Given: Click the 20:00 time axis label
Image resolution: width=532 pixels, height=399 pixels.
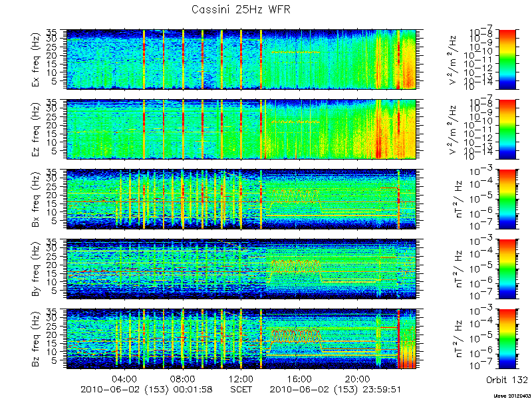Looking at the screenshot, I should (x=358, y=378).
